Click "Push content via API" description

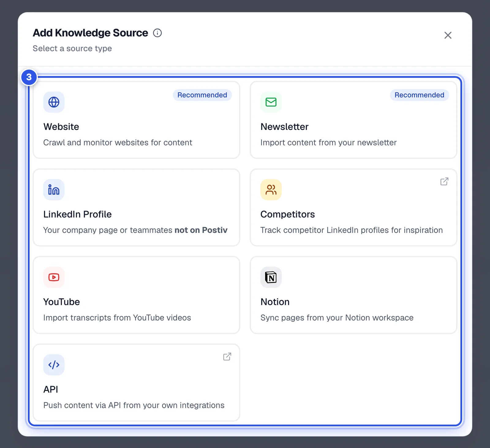click(x=134, y=405)
